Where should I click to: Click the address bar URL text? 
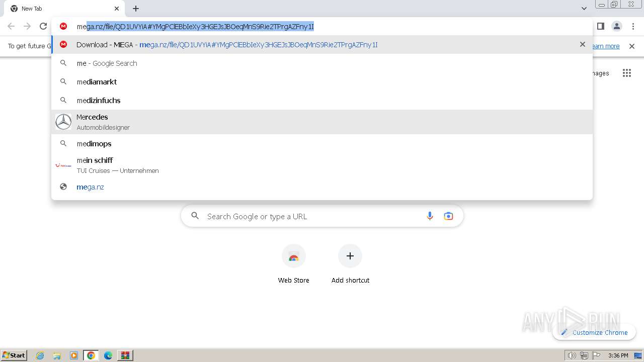195,26
